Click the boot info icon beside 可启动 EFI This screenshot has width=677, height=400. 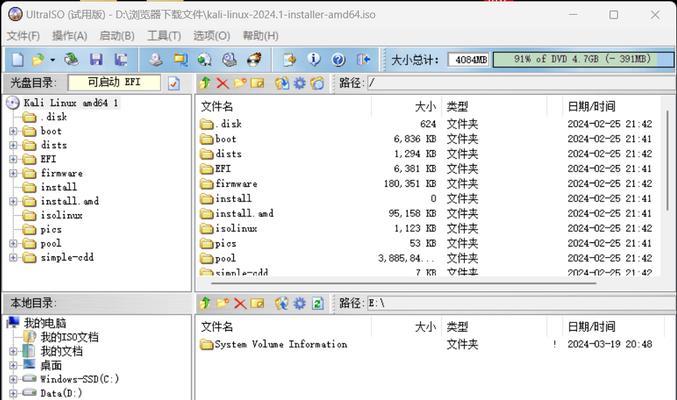pyautogui.click(x=174, y=83)
